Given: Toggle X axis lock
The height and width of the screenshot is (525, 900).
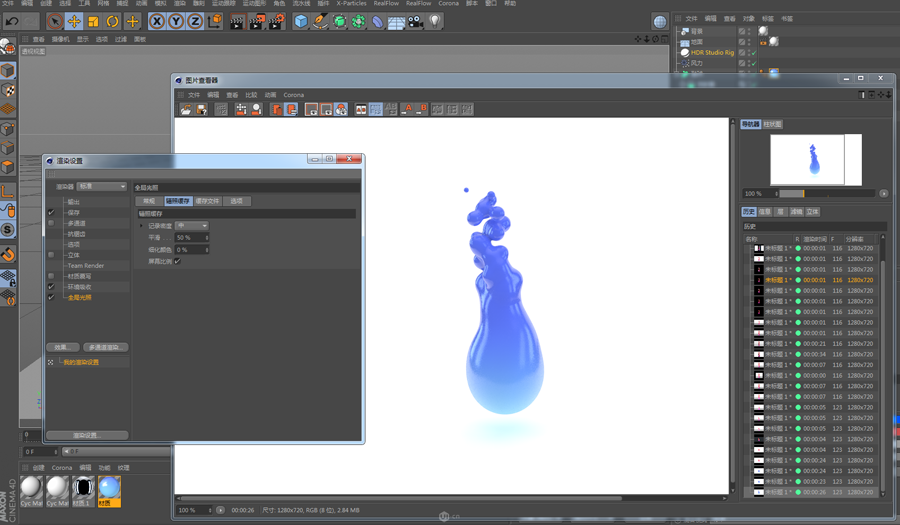Looking at the screenshot, I should coord(157,22).
